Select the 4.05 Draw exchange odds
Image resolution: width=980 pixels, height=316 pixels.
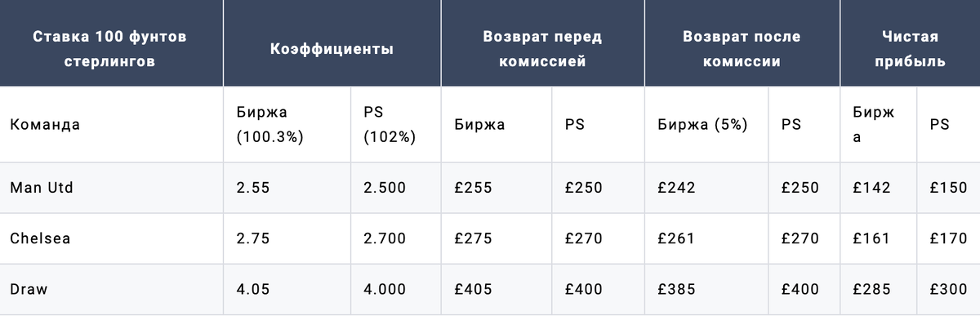252,289
